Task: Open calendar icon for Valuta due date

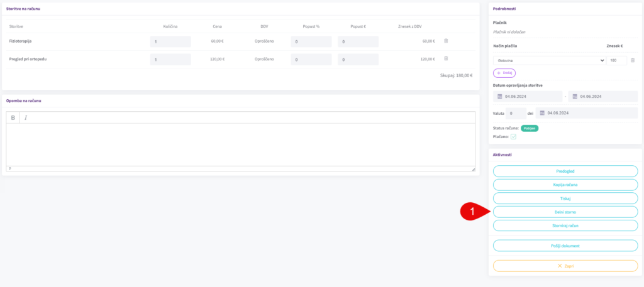Action: coord(541,113)
